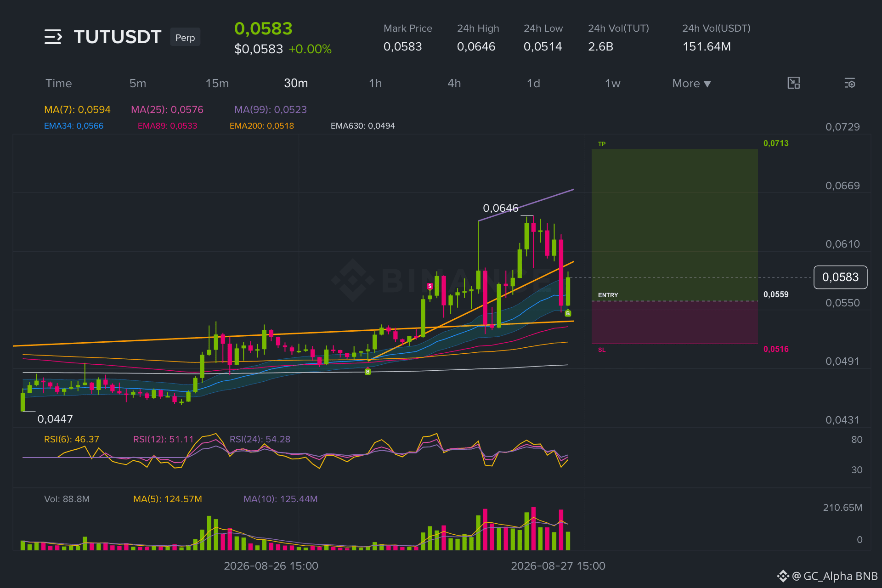
Task: Click the EMA200: 0,0518 indicator label
Action: coord(262,126)
